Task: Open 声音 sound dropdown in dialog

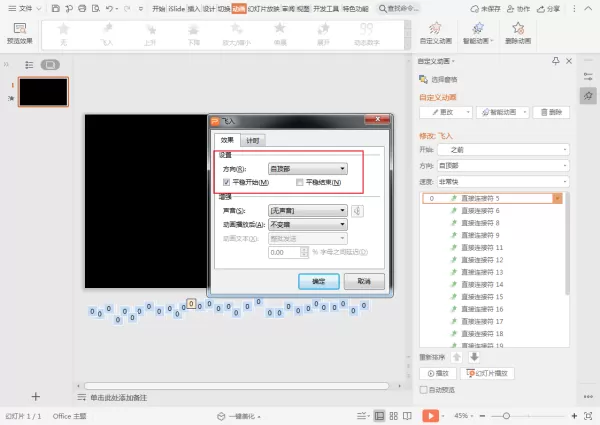Action: click(308, 211)
